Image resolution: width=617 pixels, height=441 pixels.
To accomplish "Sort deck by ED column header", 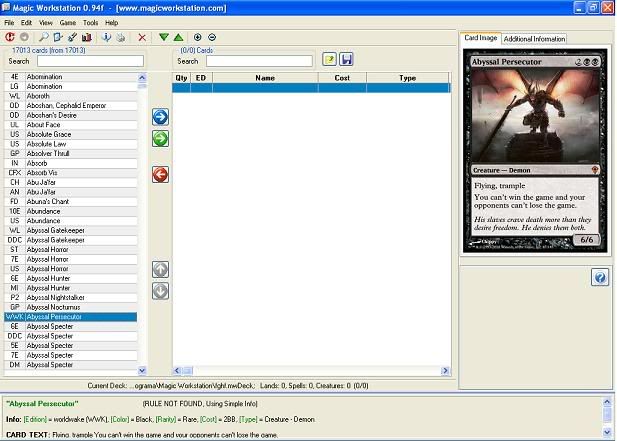I will (201, 78).
